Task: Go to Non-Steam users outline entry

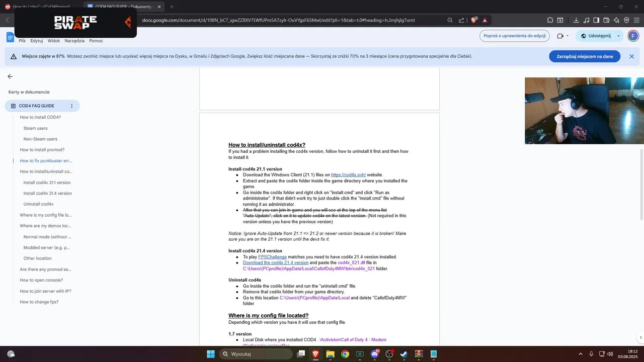Action: [40, 139]
